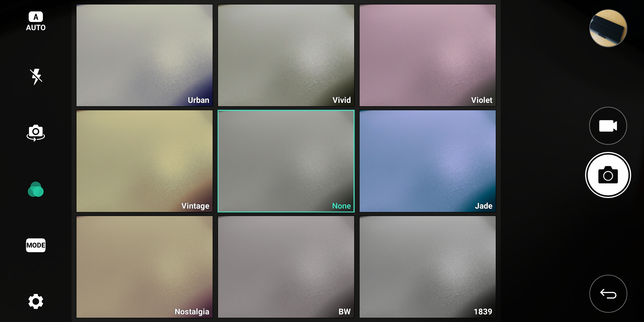Screen dimensions: 644x322
Task: Start video recording with camcorder button
Action: [x=608, y=126]
